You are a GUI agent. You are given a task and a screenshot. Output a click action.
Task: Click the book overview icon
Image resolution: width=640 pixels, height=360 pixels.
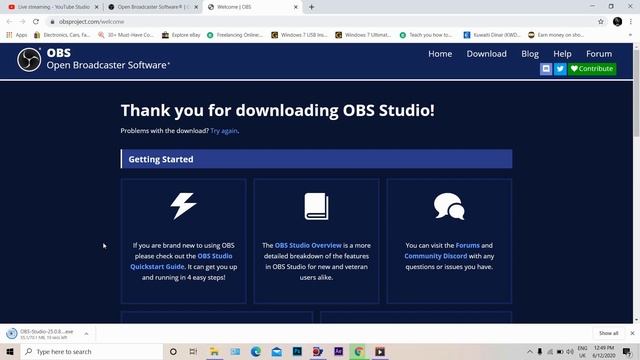pyautogui.click(x=316, y=206)
